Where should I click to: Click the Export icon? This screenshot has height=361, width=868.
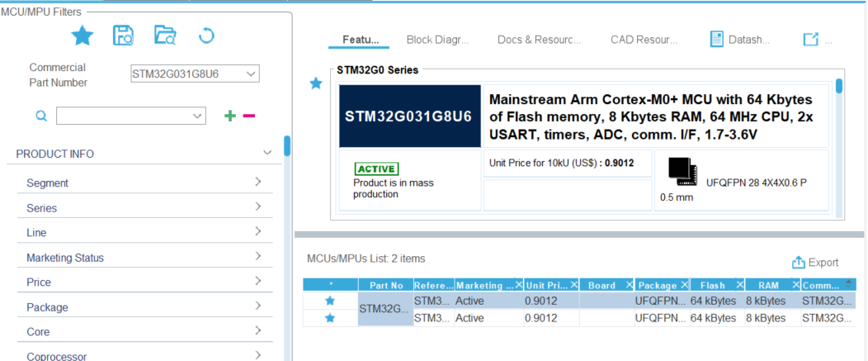point(798,263)
